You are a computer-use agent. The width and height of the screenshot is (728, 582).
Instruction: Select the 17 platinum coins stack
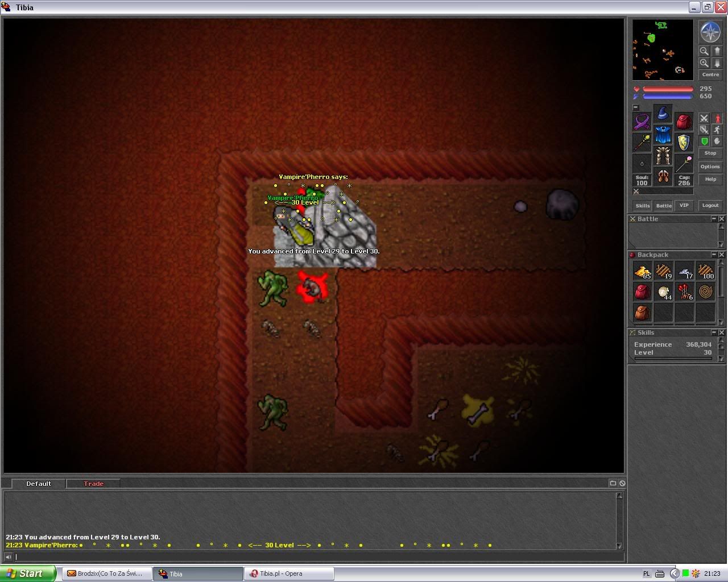tap(685, 271)
